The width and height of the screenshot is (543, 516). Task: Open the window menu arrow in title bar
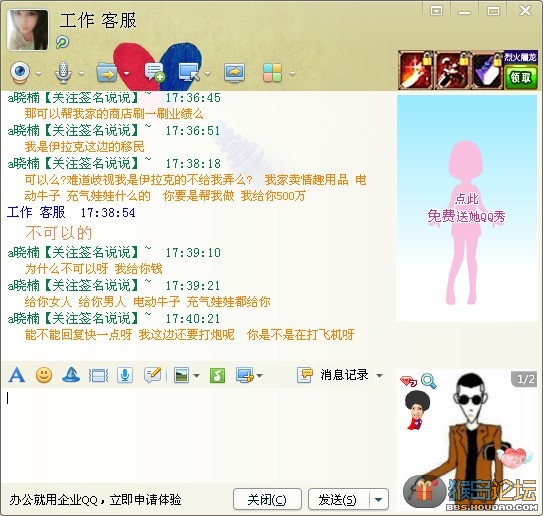pyautogui.click(x=436, y=11)
